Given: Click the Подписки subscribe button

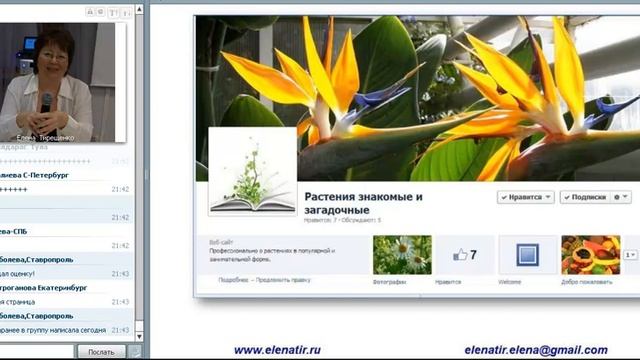Looking at the screenshot, I should point(585,197).
